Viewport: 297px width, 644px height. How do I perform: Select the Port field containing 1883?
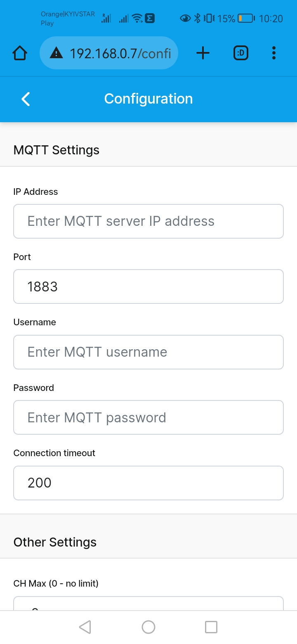(x=148, y=286)
